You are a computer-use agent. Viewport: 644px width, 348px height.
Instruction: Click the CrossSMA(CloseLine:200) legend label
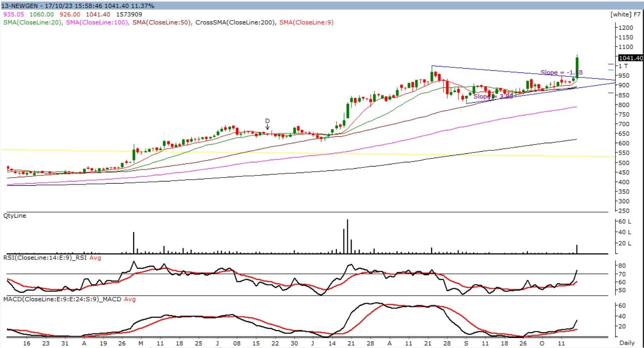point(235,22)
